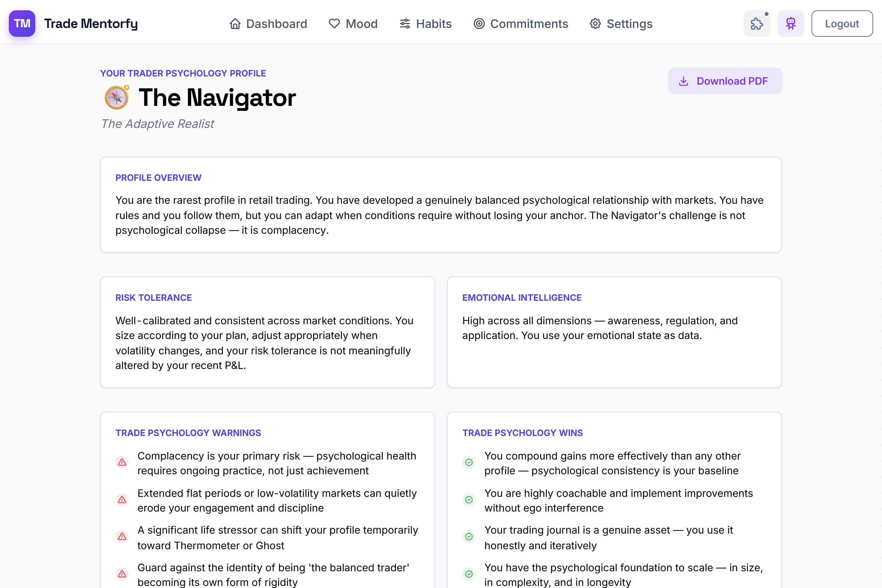Viewport: 882px width, 588px height.
Task: Click the compass icon beside The Navigator
Action: click(x=117, y=97)
